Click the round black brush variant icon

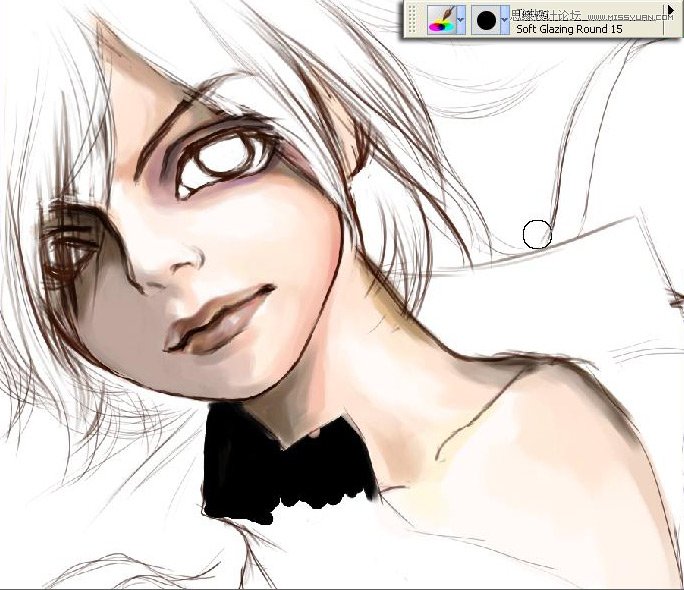click(486, 19)
